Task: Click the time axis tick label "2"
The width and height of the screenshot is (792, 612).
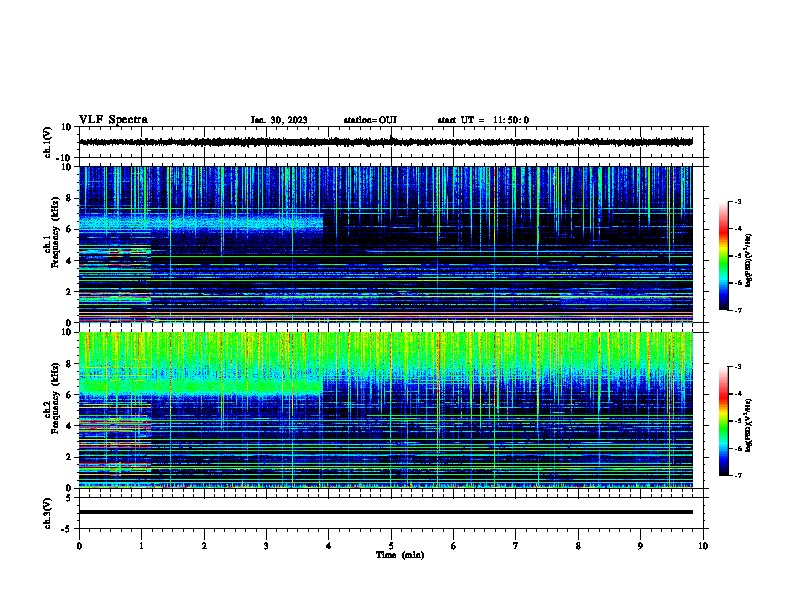Action: (x=204, y=546)
